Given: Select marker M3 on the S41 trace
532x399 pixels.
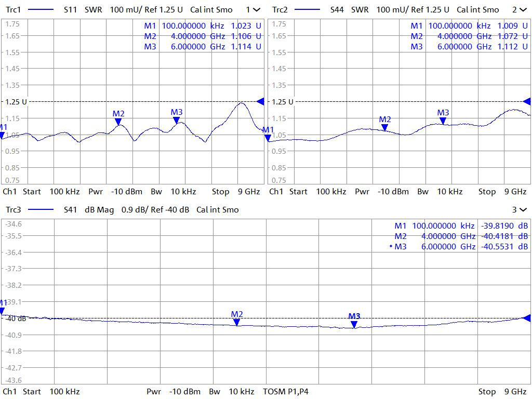Looking at the screenshot, I should coord(354,324).
